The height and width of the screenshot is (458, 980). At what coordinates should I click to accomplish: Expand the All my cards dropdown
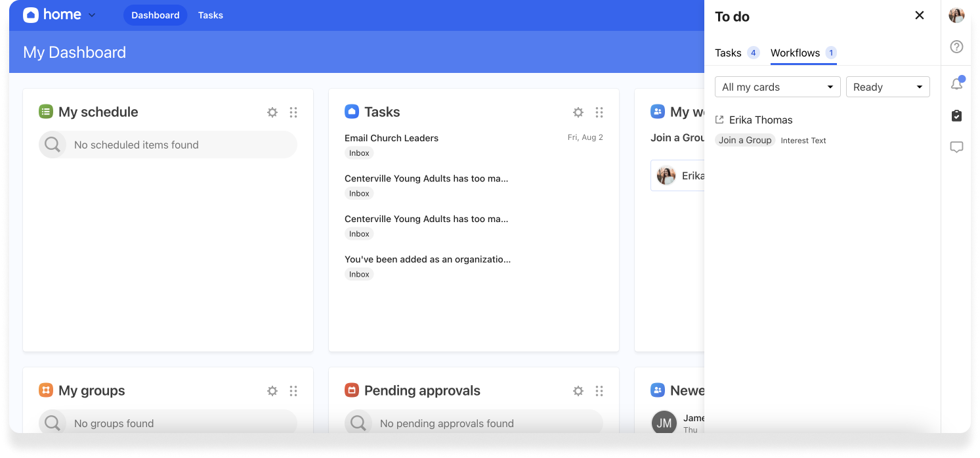coord(777,87)
